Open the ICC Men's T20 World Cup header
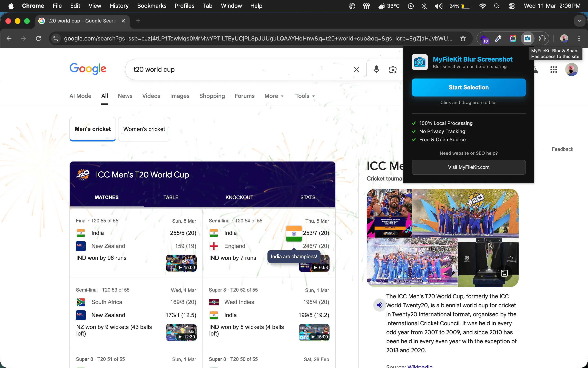The image size is (588, 368). [x=142, y=175]
